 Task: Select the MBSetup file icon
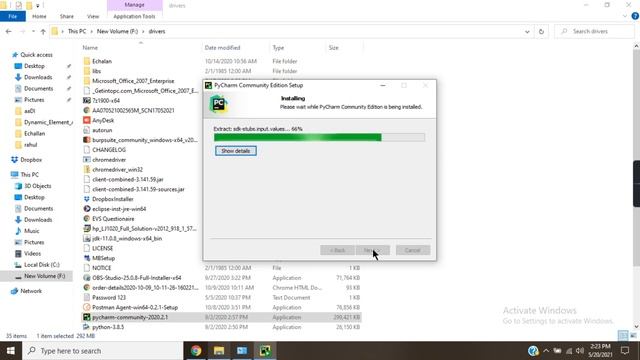(x=87, y=258)
